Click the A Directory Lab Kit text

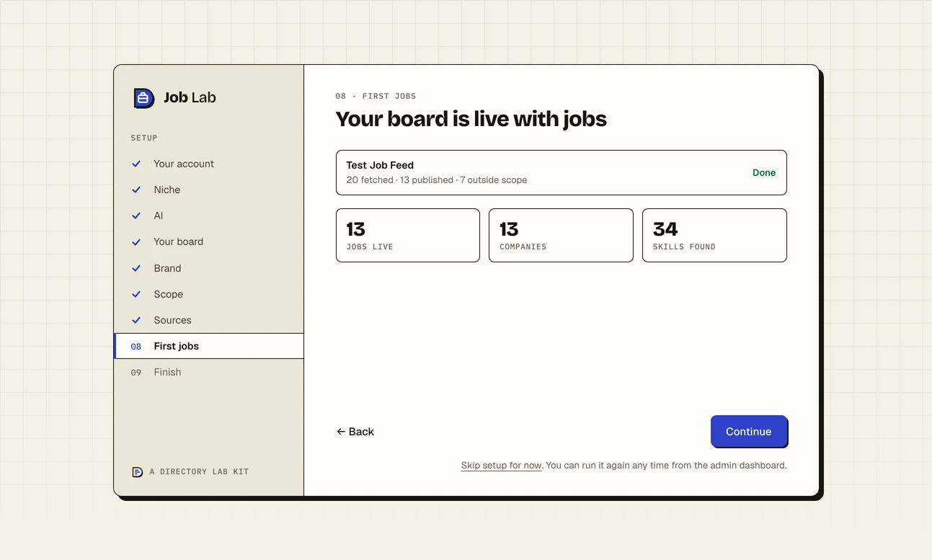(199, 472)
